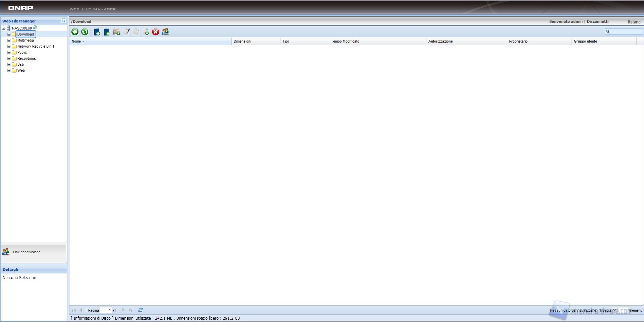Screen dimensions: 644x322
Task: Collapse the Web File Manager side panel
Action: coord(63,21)
